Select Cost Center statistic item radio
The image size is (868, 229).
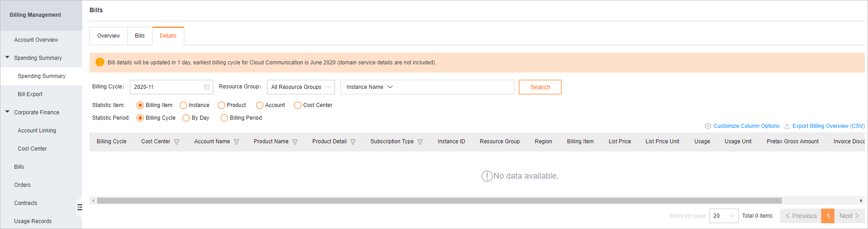[298, 105]
